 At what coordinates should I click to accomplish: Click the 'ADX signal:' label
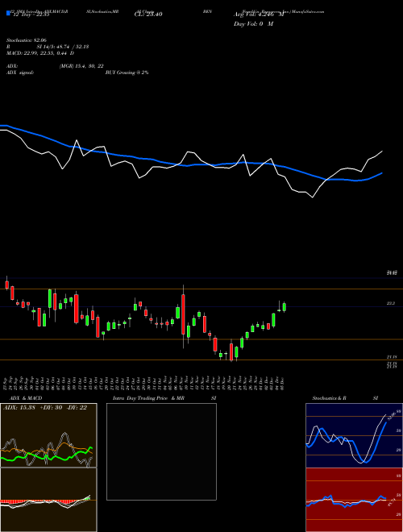point(19,73)
